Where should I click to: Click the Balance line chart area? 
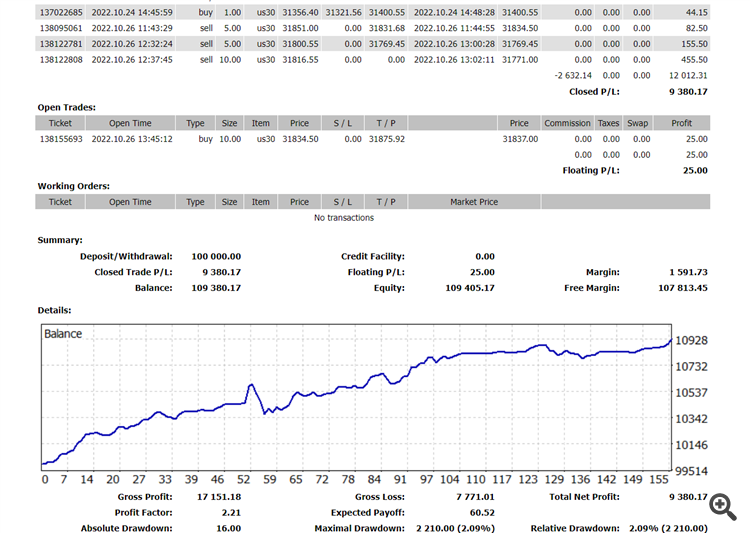[x=356, y=397]
